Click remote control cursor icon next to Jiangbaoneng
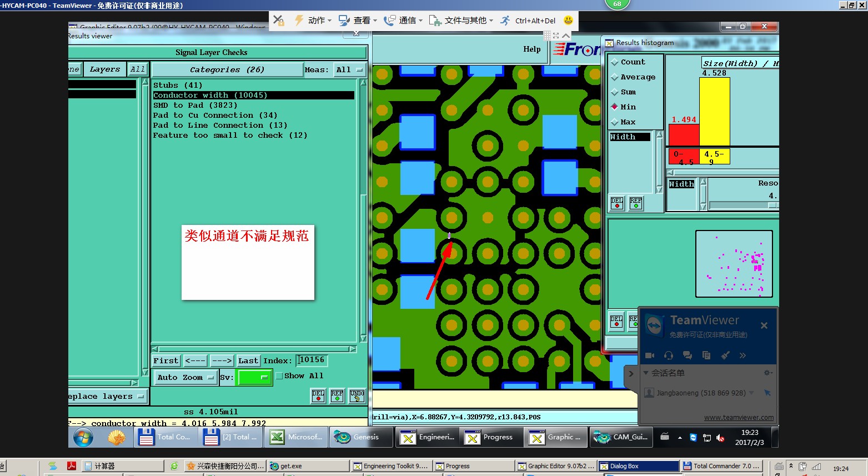This screenshot has width=868, height=476. coord(767,393)
